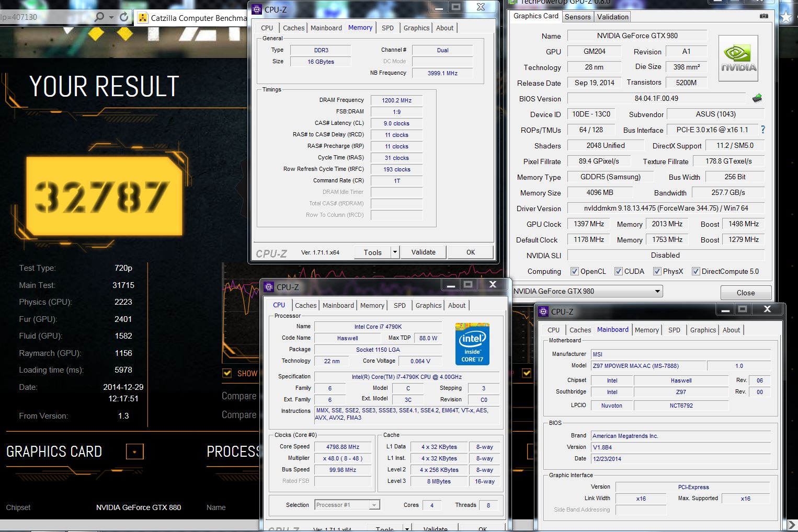Switch to Sensors tab in GPU-Z
798x532 pixels.
577,17
